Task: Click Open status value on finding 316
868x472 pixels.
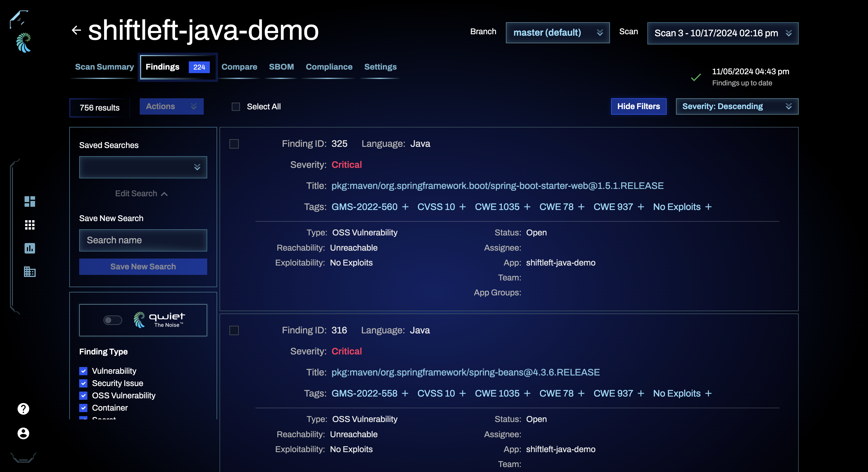Action: pyautogui.click(x=536, y=419)
